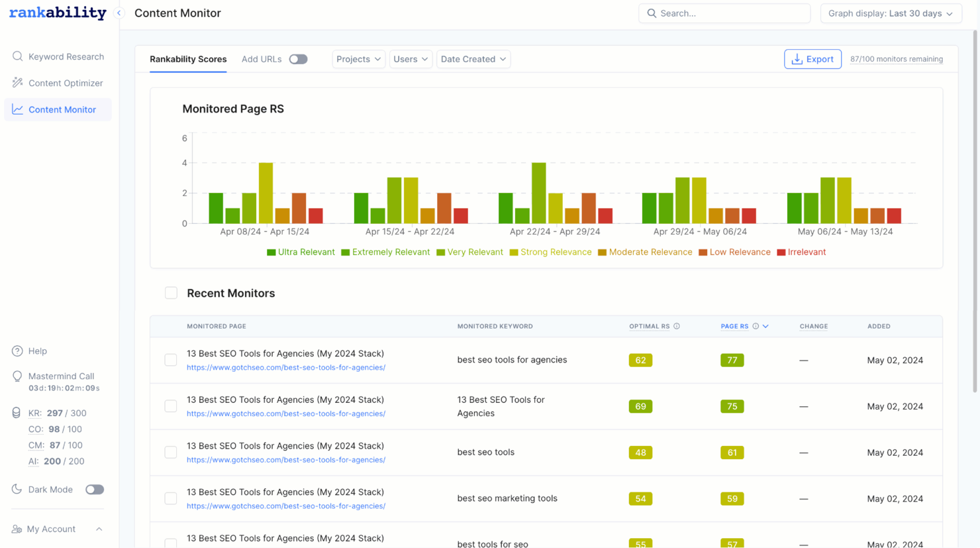The width and height of the screenshot is (980, 548).
Task: Click the Low Relevance legend swatch
Action: tap(703, 252)
